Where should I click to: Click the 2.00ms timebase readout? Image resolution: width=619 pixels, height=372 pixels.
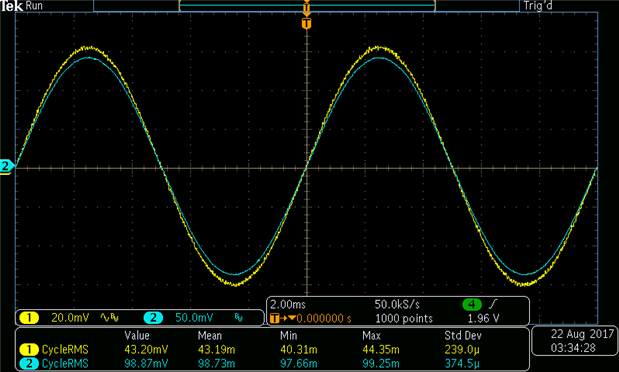click(288, 304)
